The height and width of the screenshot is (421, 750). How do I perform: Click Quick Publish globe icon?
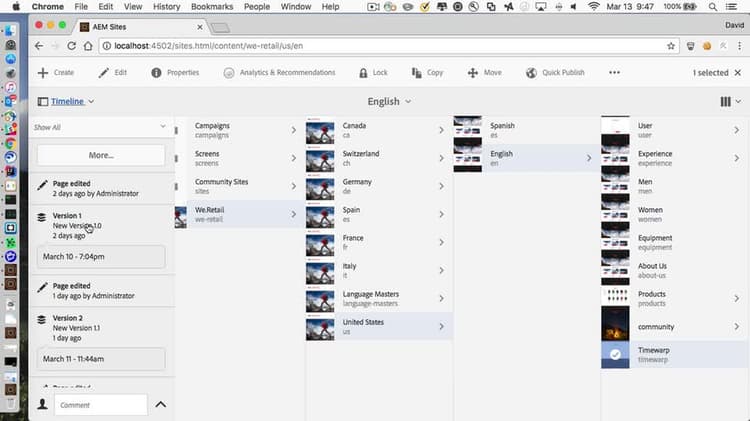click(x=531, y=73)
